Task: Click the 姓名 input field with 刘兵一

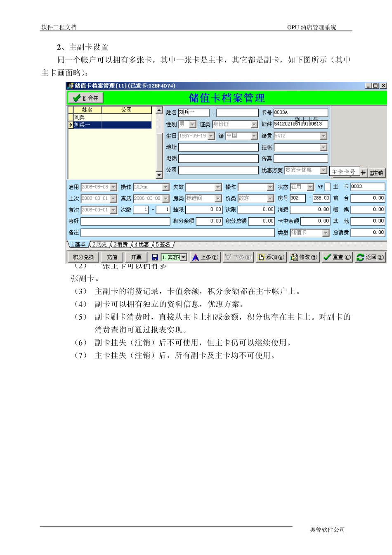Action: pyautogui.click(x=194, y=112)
